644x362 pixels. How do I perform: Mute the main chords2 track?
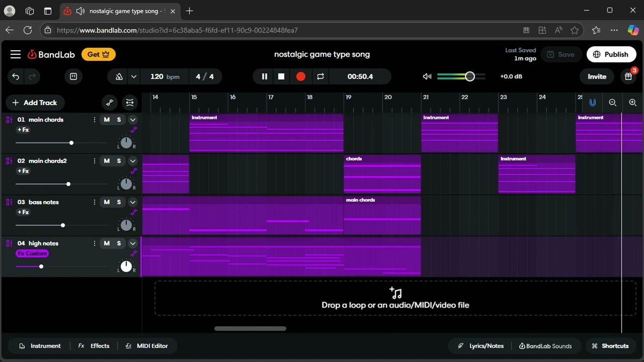[107, 161]
